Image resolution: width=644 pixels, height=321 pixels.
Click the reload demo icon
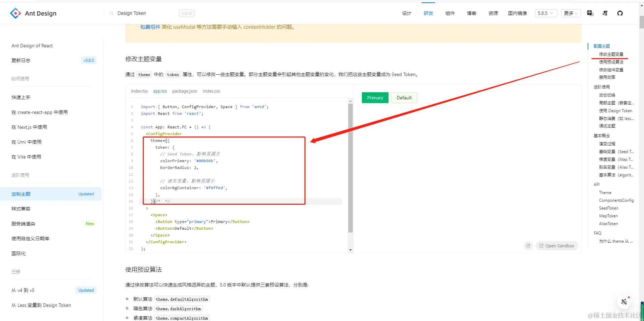click(x=528, y=246)
